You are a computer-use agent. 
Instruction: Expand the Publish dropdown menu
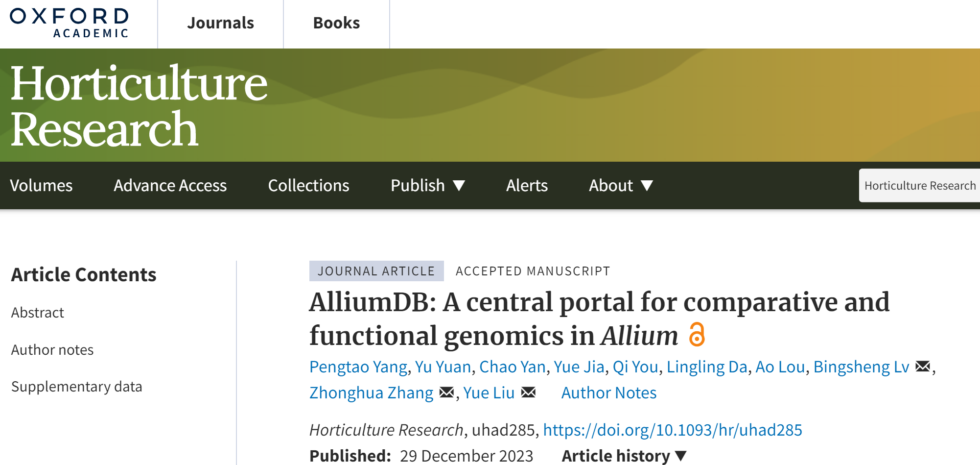pos(427,185)
